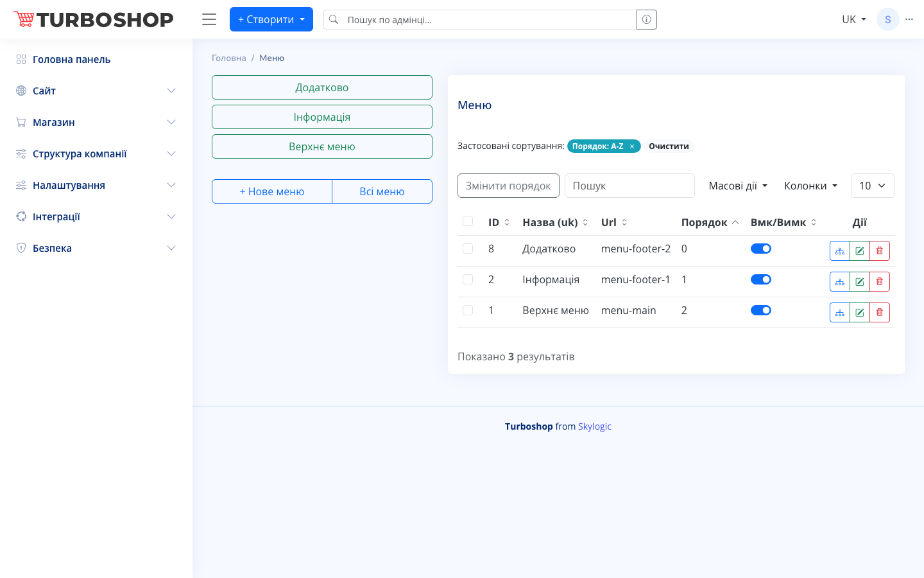Edit the Верхнє меню row
The height and width of the screenshot is (578, 924).
tap(860, 312)
